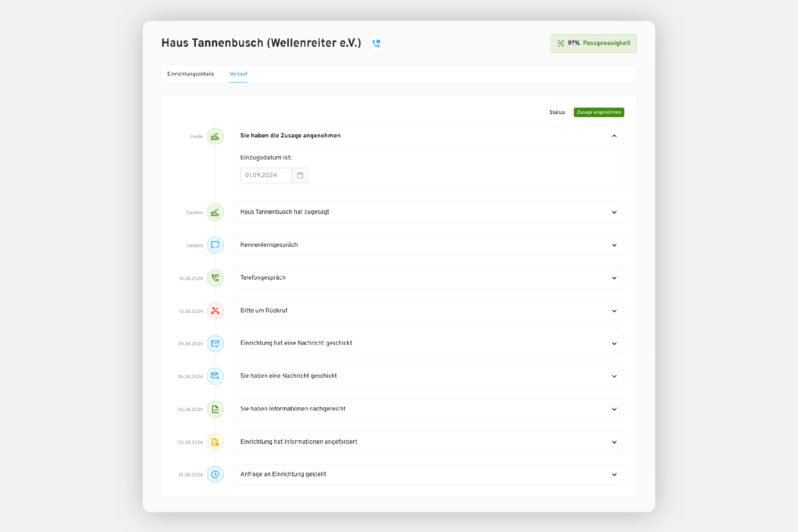This screenshot has width=798, height=532.
Task: Click the Bitte um Rückruf title text
Action: pos(264,310)
